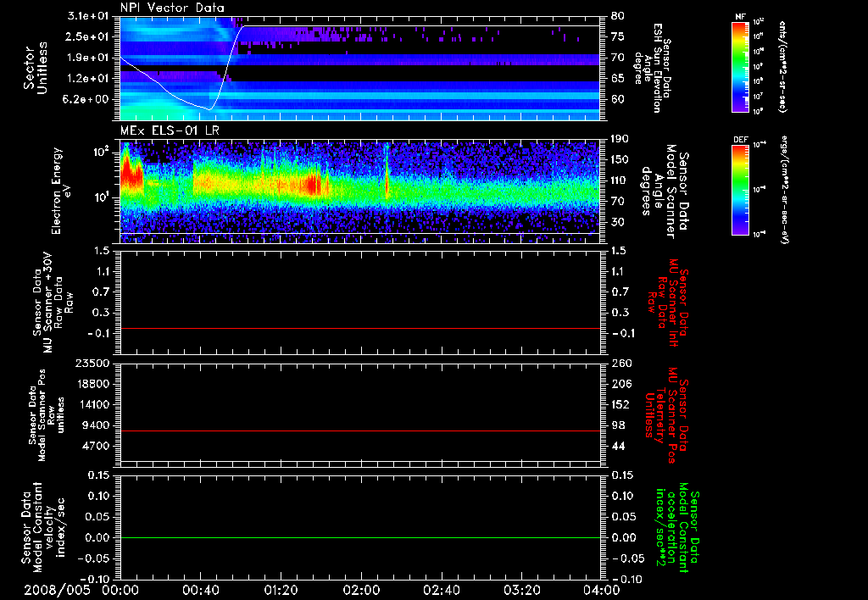Click the red MU Scanner Pos telemetry line
The image size is (868, 600).
pos(360,431)
